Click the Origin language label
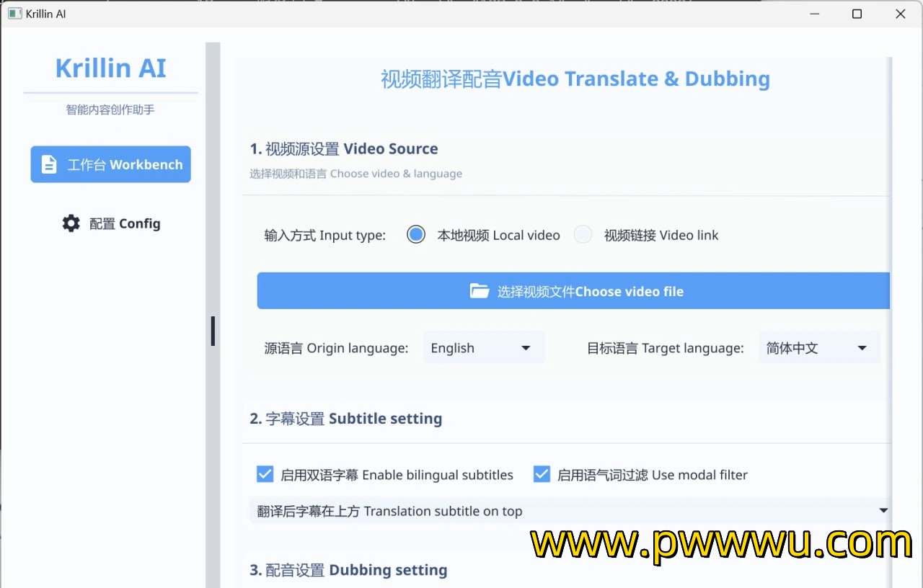Screen dimensions: 923x588 [x=336, y=349]
